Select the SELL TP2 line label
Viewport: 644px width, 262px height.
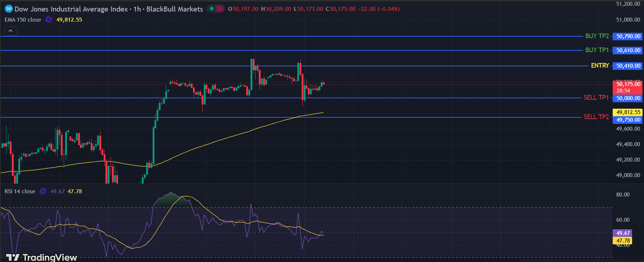tap(596, 117)
